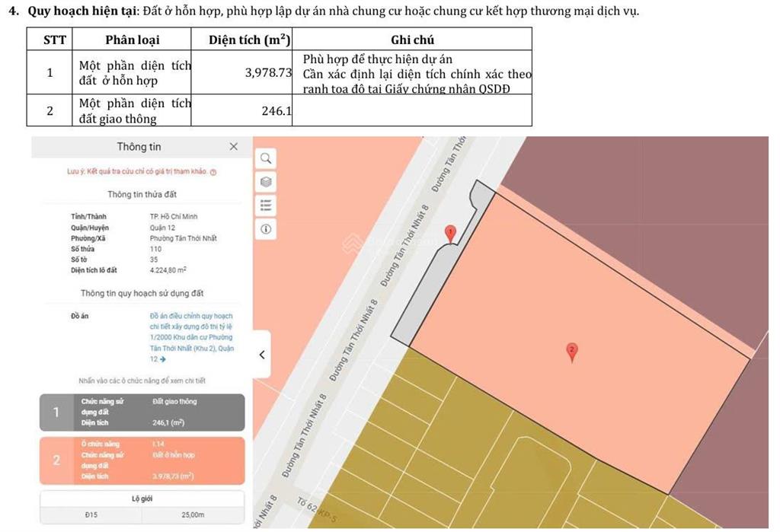The image size is (780, 532).
Task: Click the help icon beside Lưu ý note
Action: [x=213, y=172]
